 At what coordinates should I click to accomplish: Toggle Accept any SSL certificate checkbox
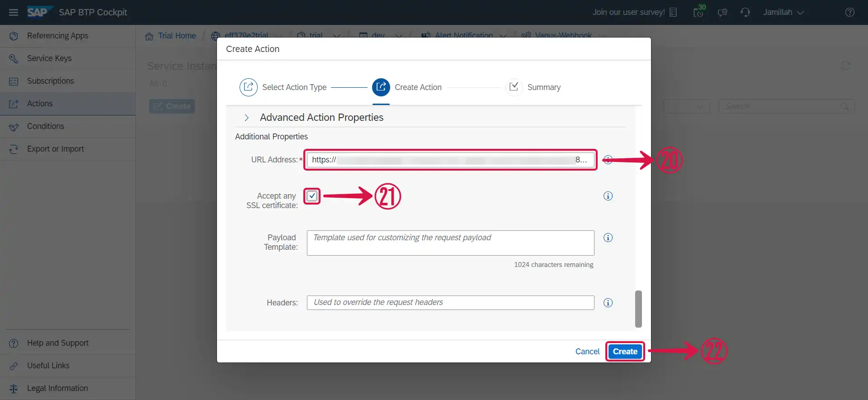pos(312,196)
